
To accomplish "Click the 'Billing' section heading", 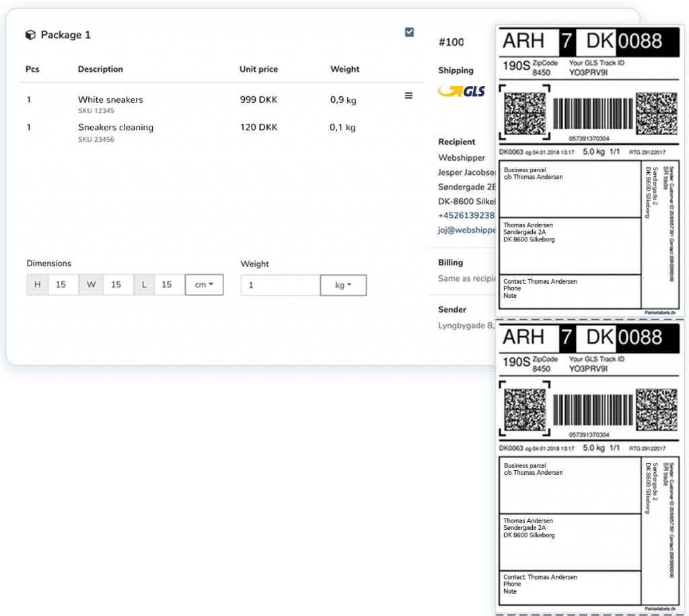I will tap(450, 262).
